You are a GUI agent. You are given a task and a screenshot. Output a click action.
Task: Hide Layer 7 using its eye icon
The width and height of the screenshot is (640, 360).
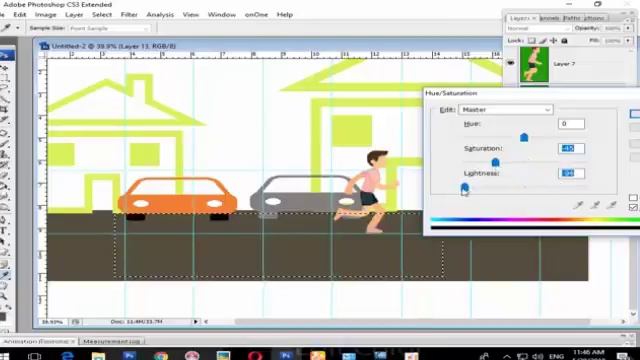click(x=511, y=63)
